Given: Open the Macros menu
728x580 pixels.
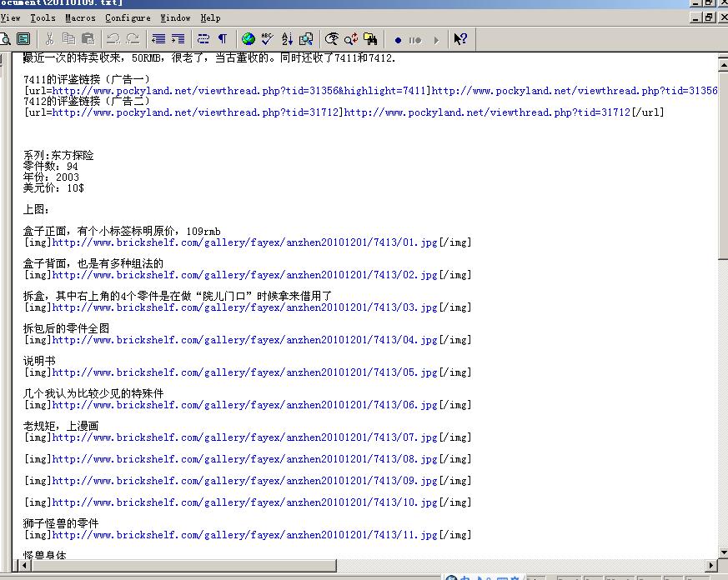Looking at the screenshot, I should click(80, 18).
